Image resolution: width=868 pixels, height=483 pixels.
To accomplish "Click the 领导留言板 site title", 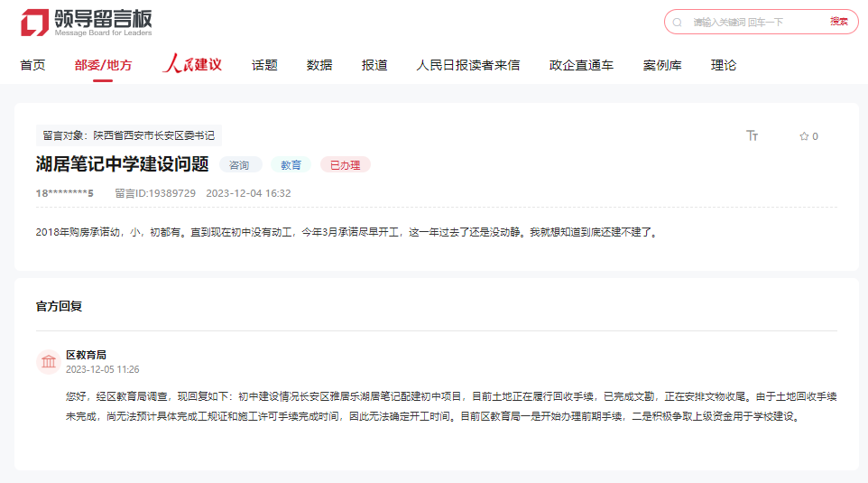I will tap(103, 19).
